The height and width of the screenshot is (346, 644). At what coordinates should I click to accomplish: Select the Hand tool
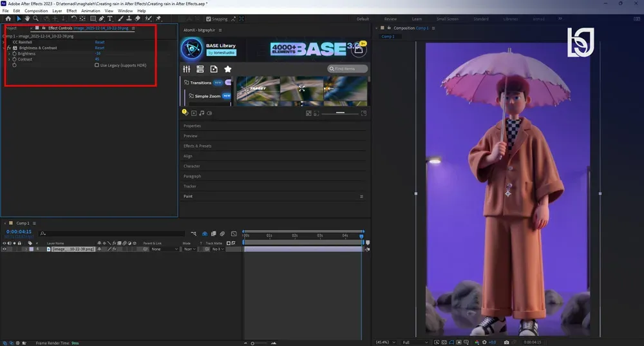pyautogui.click(x=27, y=19)
